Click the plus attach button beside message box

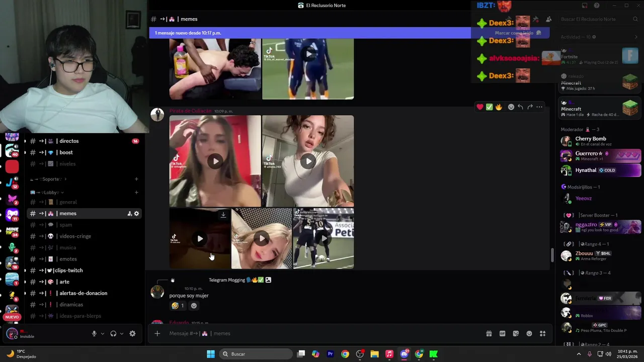157,333
